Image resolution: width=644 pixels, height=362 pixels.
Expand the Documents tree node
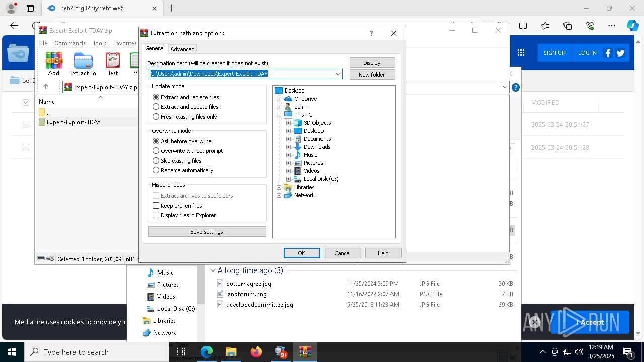289,139
